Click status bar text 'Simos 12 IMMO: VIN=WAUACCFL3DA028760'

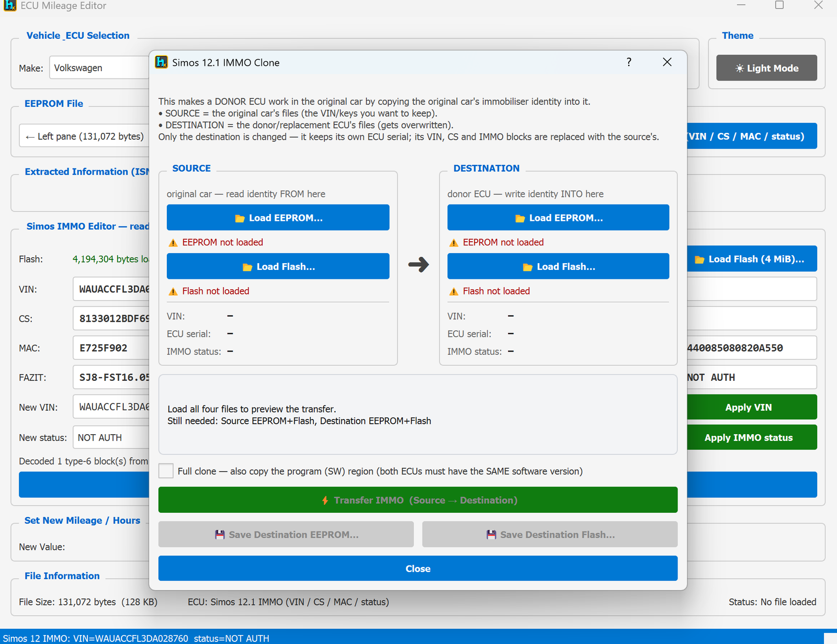tap(136, 638)
